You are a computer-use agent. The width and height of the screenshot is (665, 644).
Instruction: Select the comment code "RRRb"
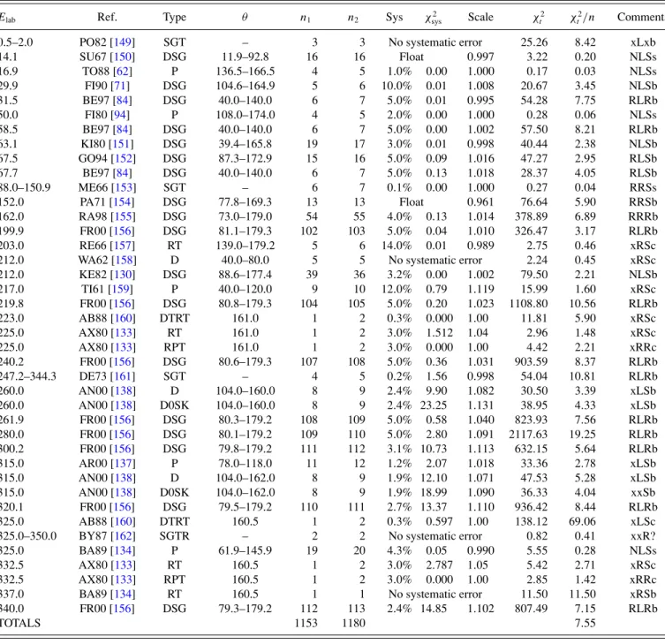(643, 216)
